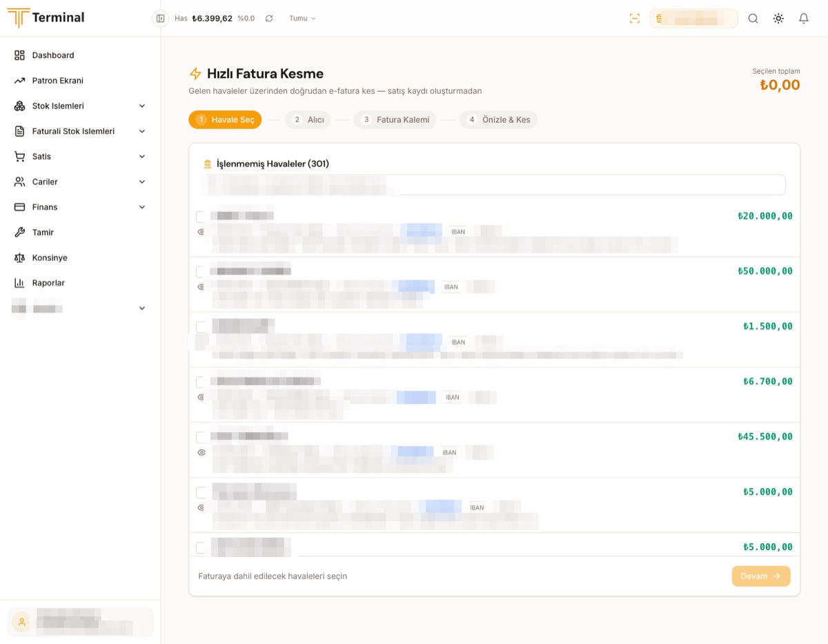Check the ₺1.500,00 transfer row
Image resolution: width=828 pixels, height=644 pixels.
201,326
